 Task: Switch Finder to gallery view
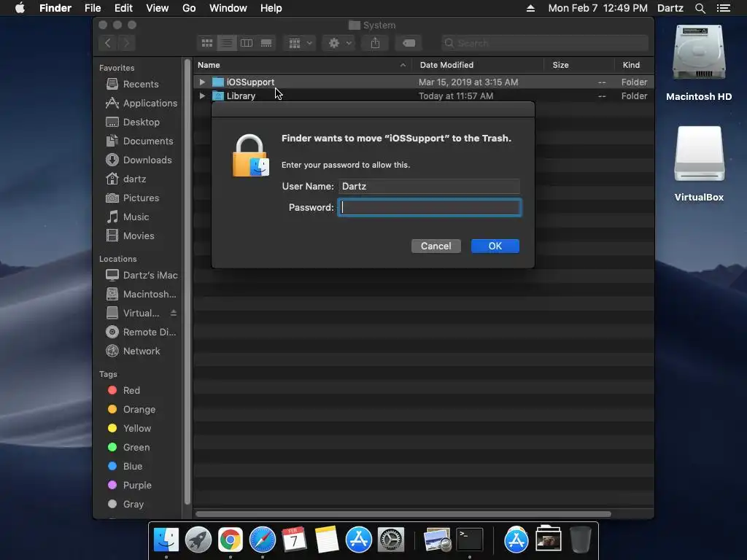tap(266, 43)
